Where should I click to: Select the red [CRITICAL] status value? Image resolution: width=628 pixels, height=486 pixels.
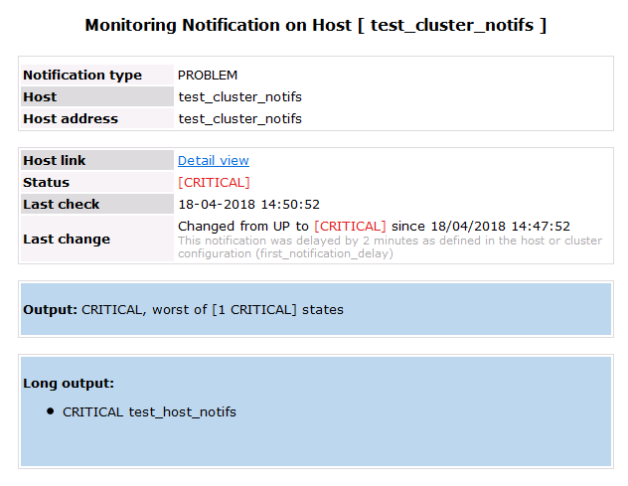tap(213, 183)
